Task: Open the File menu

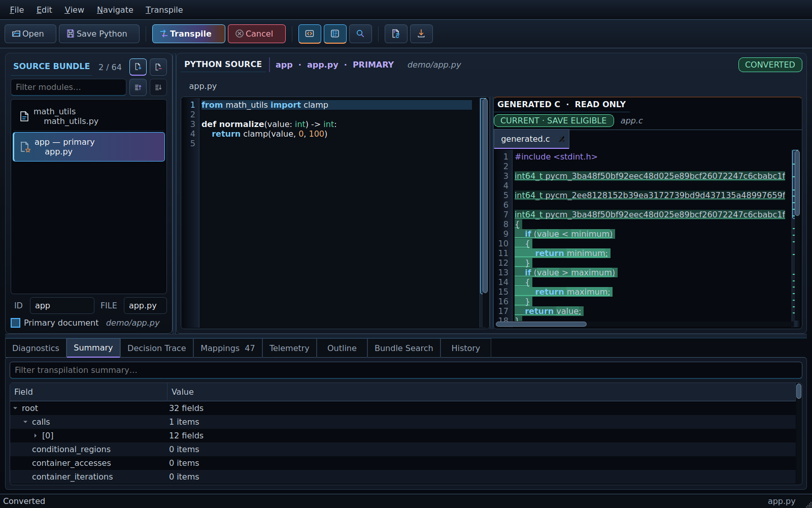Action: click(17, 10)
